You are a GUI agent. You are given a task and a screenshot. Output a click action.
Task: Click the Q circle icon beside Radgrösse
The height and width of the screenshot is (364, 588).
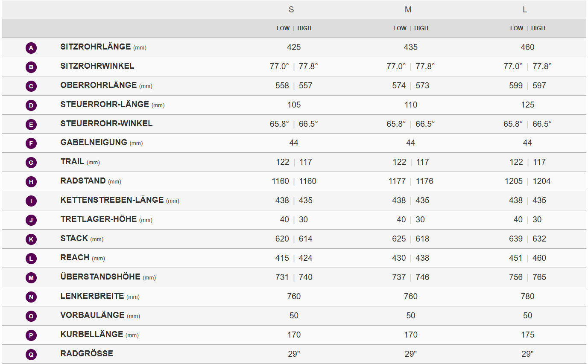[x=31, y=354]
